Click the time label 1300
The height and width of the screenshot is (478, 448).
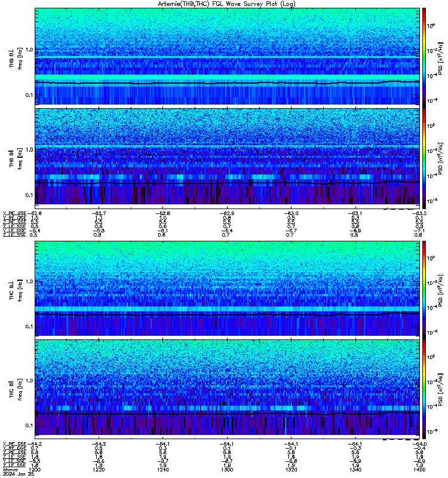[x=227, y=470]
